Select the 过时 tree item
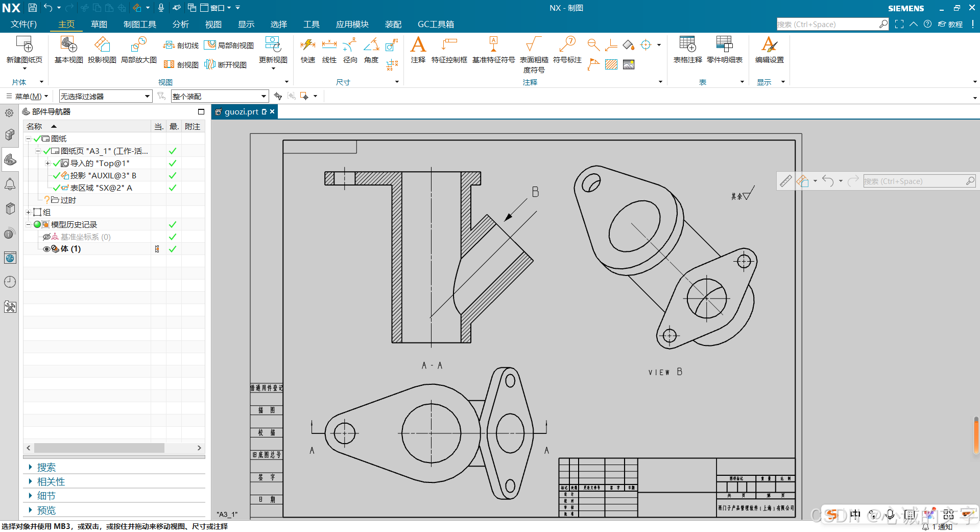This screenshot has width=980, height=532. point(68,200)
